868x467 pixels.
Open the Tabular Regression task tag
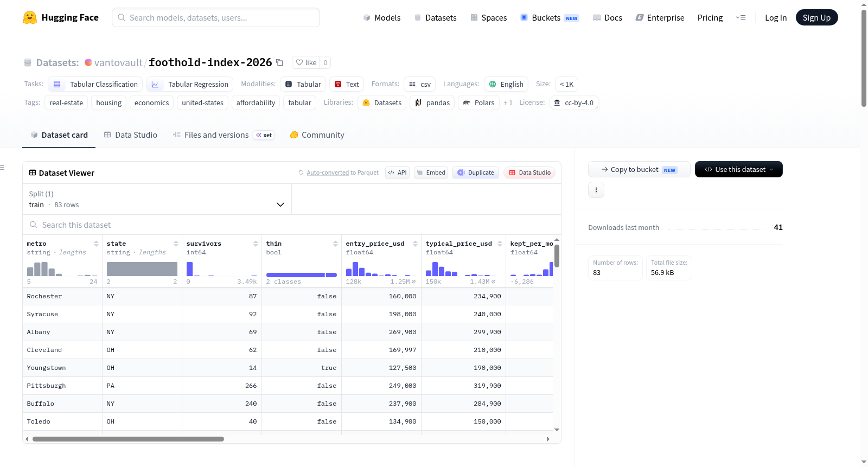tap(190, 84)
